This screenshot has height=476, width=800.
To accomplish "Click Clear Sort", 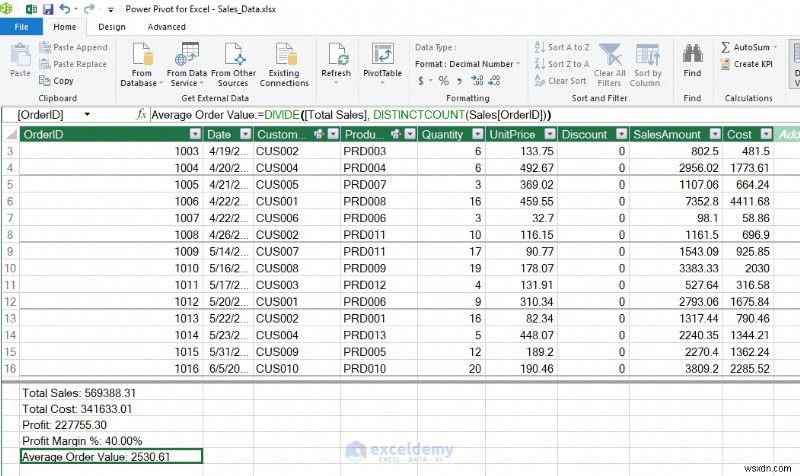I will pos(560,81).
